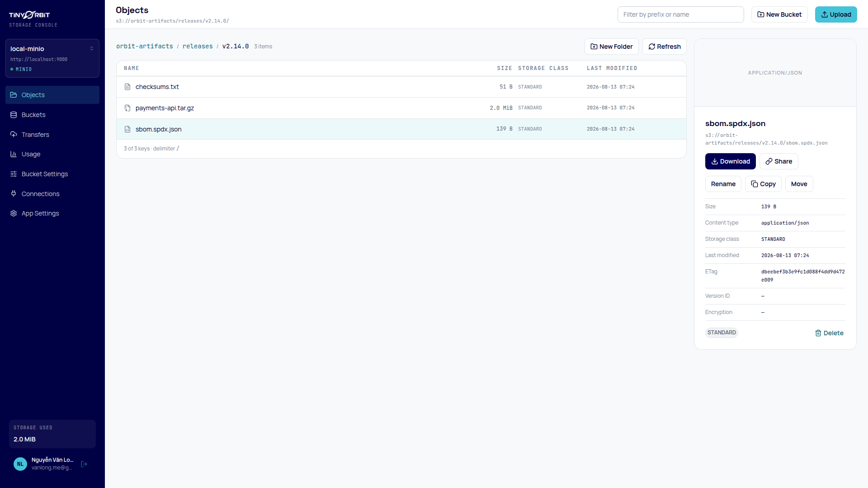Image resolution: width=868 pixels, height=488 pixels.
Task: Click the STORAGE CLASS column header
Action: 543,68
